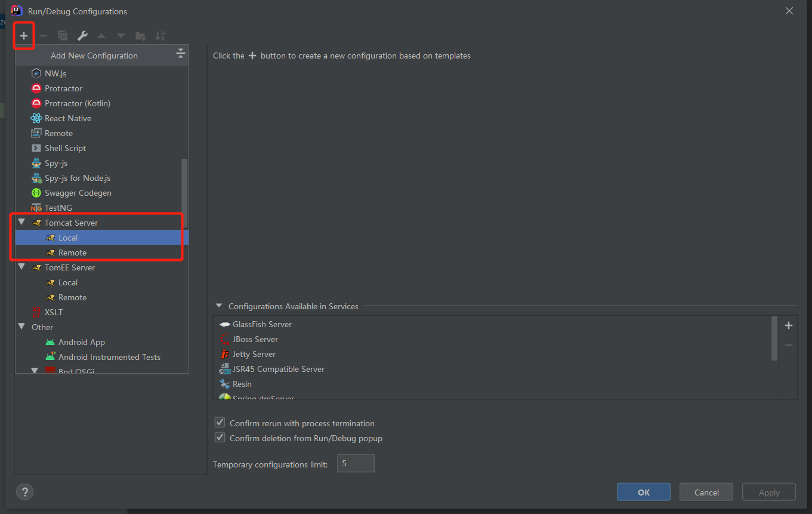Click the Copy Configuration toolbar icon
This screenshot has height=514, width=812.
(63, 36)
